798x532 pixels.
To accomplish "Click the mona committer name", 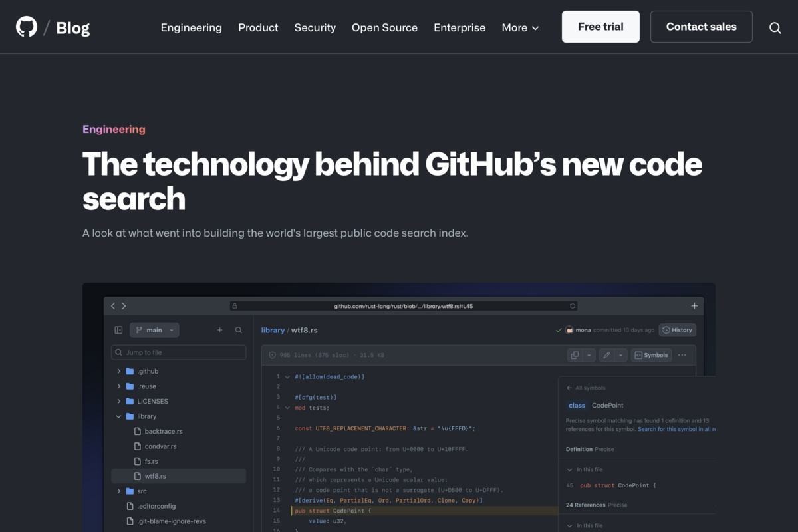I will click(583, 330).
